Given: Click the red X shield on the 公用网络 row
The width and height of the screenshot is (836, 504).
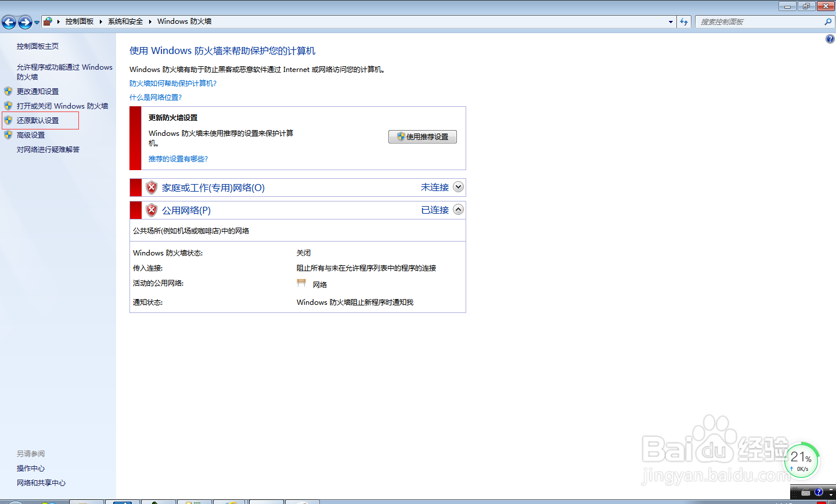Looking at the screenshot, I should 150,210.
